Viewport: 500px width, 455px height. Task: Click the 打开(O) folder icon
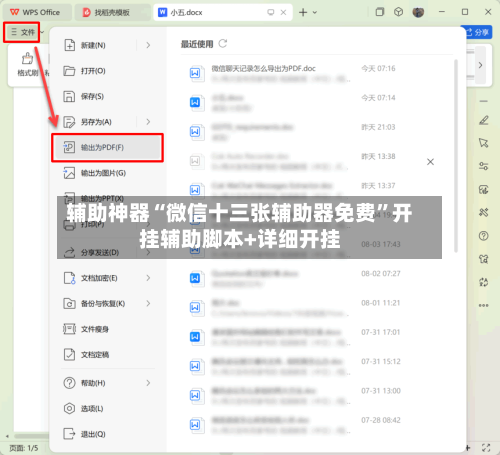tap(69, 71)
